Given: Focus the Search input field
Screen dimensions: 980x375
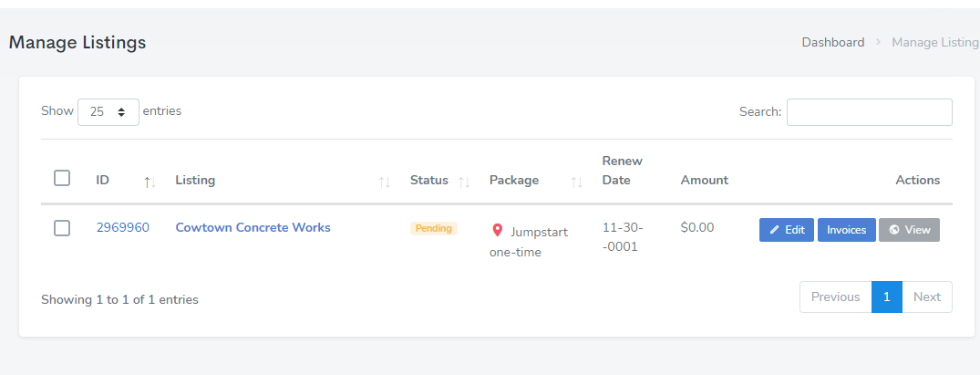Looking at the screenshot, I should pos(869,112).
